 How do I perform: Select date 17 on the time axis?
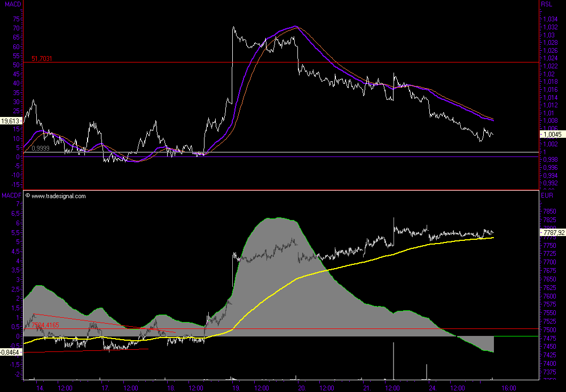click(x=105, y=388)
